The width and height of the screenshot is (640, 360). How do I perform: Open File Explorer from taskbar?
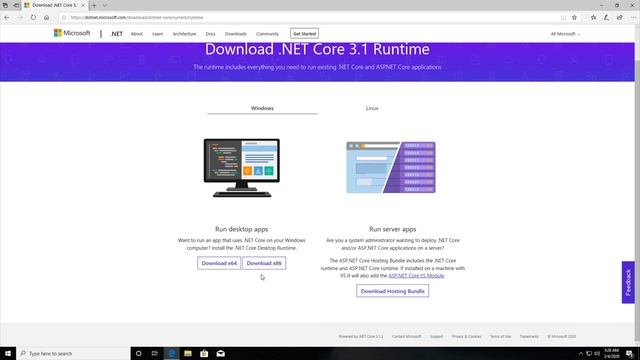click(188, 353)
